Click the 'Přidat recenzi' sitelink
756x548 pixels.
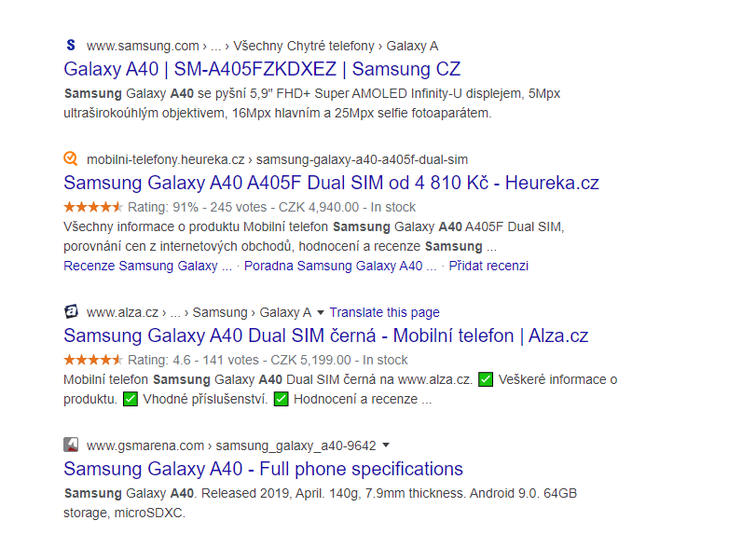coord(488,266)
